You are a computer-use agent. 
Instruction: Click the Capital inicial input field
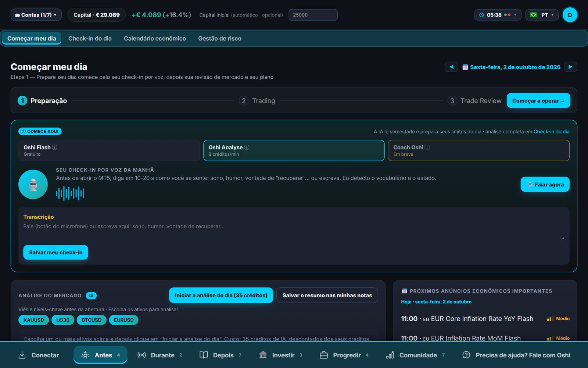coord(313,15)
